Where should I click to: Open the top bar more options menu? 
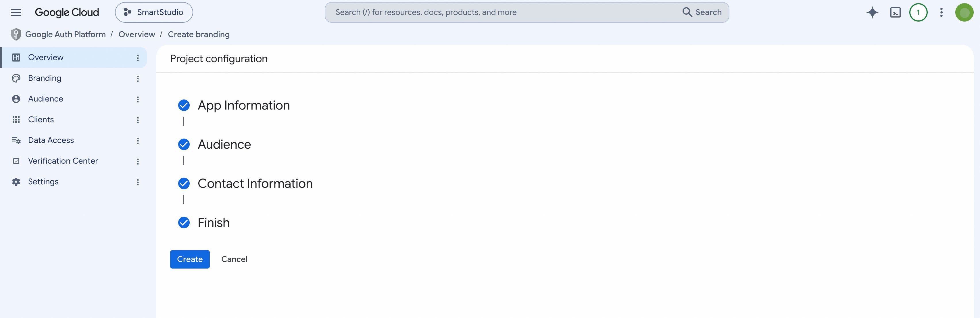[x=941, y=12]
